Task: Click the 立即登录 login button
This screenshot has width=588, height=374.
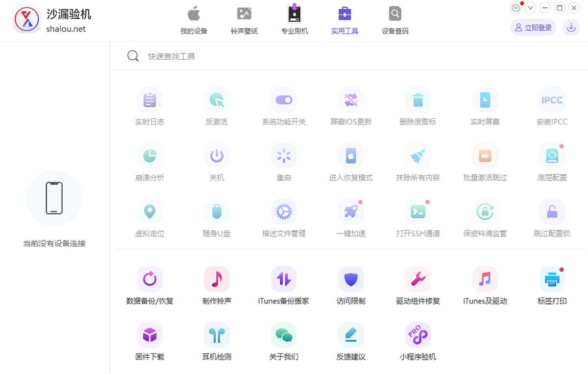Action: tap(533, 28)
